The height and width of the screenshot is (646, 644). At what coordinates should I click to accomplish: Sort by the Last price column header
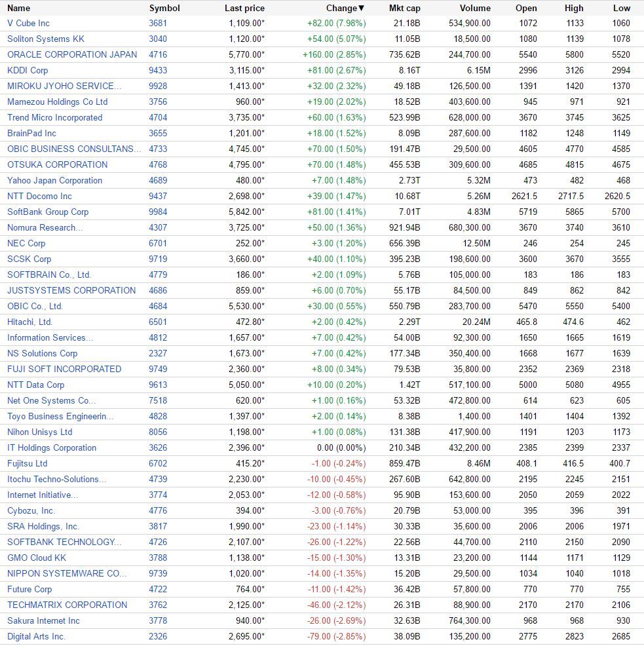[x=244, y=8]
